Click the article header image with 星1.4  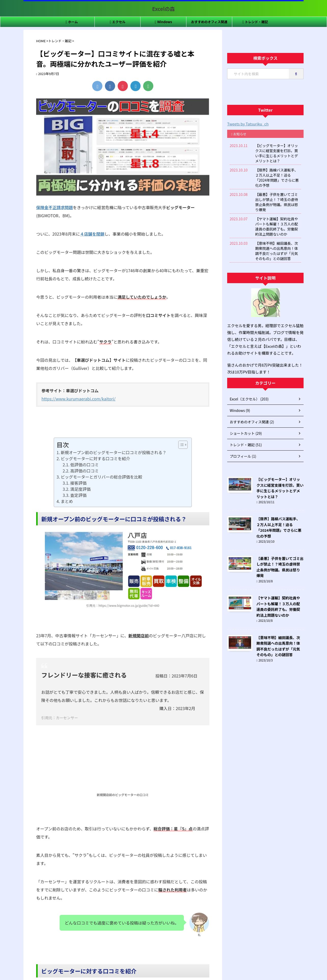(122, 147)
